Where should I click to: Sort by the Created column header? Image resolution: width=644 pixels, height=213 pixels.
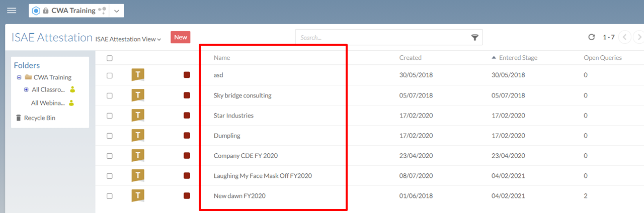coord(410,58)
